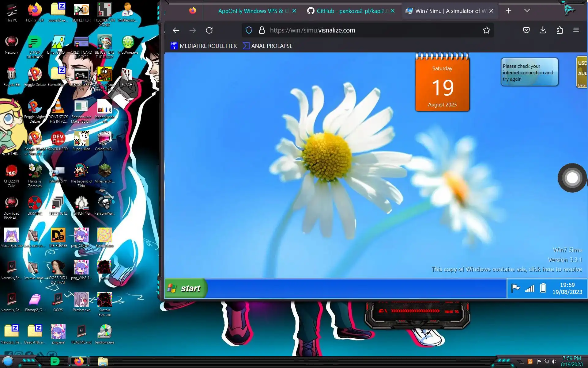Expand the list all tabs chevron
The height and width of the screenshot is (368, 588).
(527, 11)
